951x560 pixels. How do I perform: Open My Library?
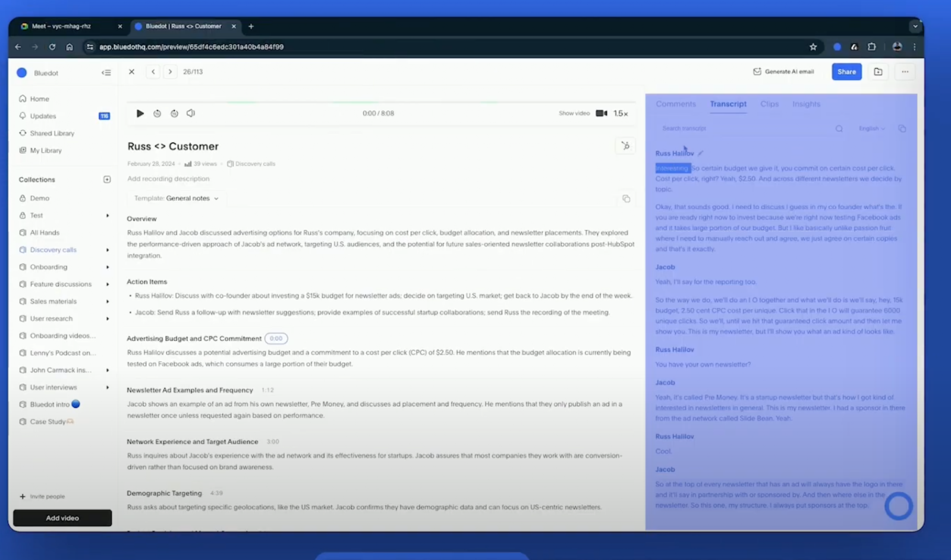[46, 151]
